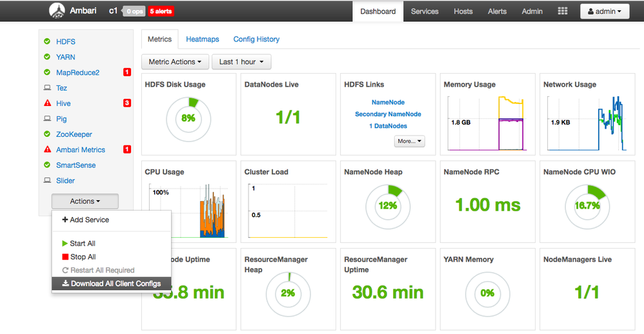Click the YARN green status icon
Image resolution: width=644 pixels, height=334 pixels.
47,57
